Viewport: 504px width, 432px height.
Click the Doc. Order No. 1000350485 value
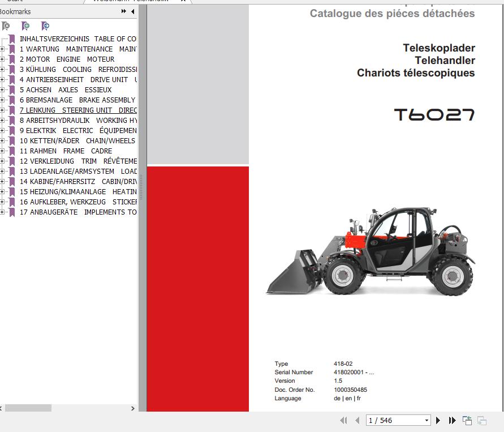pos(350,390)
